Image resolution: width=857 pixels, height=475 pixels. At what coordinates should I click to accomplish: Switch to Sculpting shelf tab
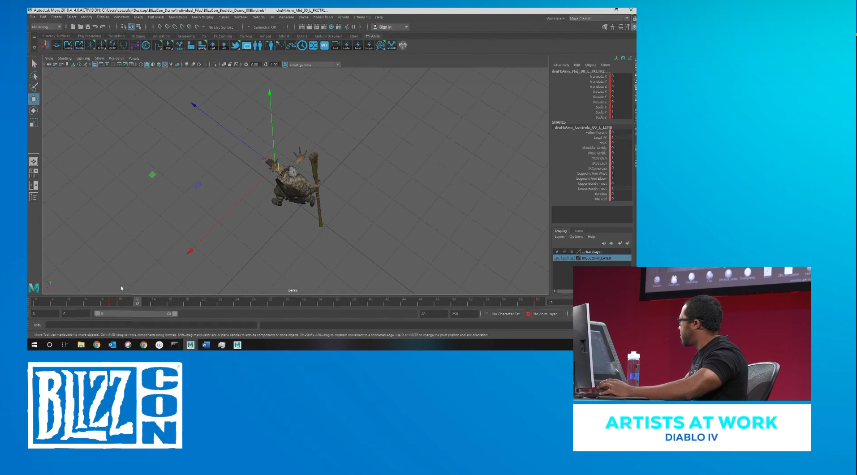(x=116, y=36)
